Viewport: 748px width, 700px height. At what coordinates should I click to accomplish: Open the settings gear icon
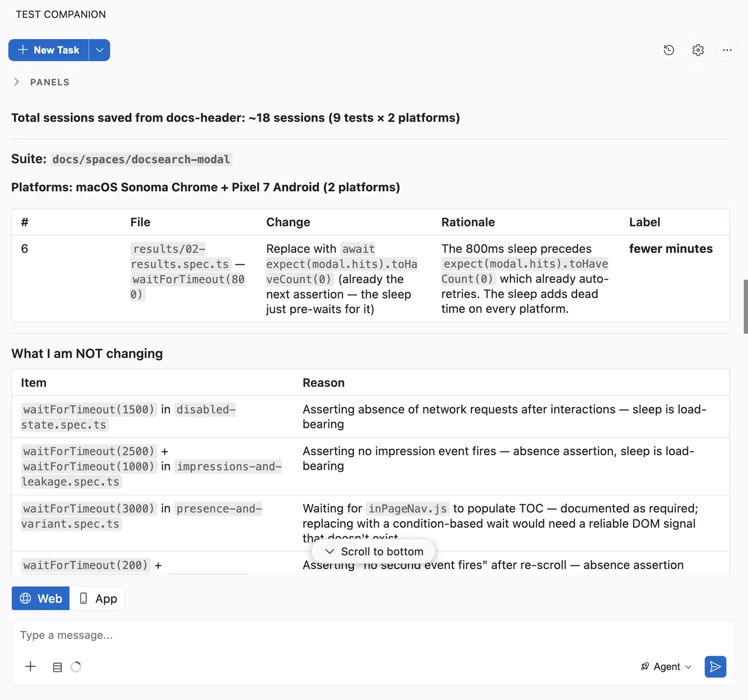pos(698,50)
